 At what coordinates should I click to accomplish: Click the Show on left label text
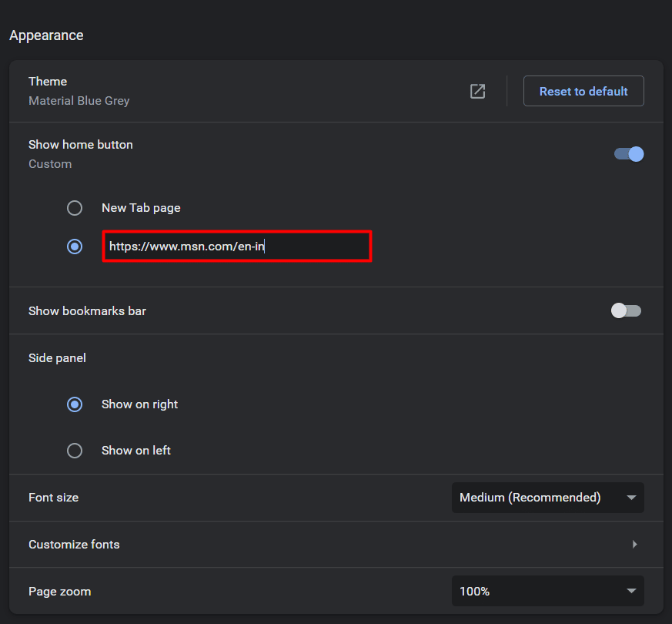click(135, 451)
